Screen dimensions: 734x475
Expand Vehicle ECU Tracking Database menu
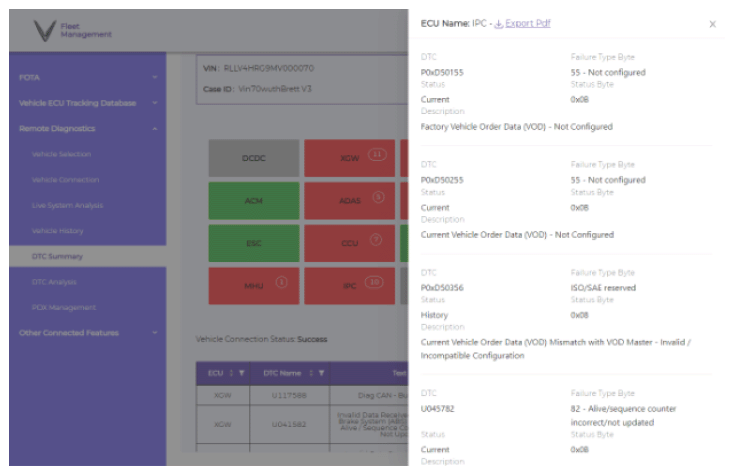(155, 103)
